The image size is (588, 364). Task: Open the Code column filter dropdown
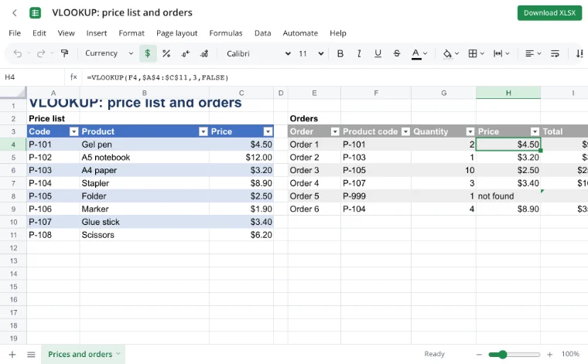73,131
